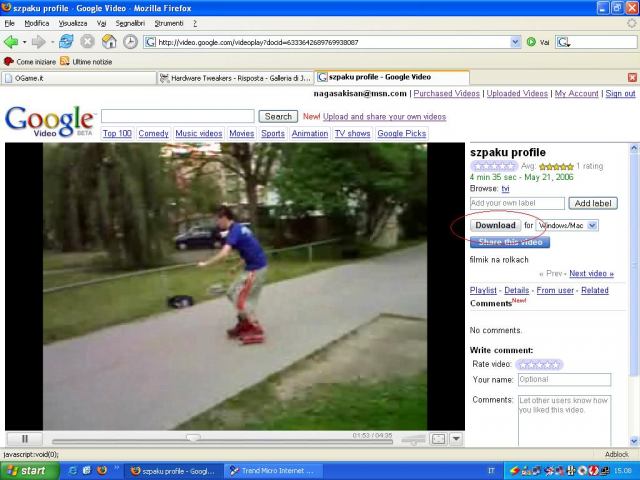Screen dimensions: 640x480
Task: Pause the video playback
Action: pos(24,439)
